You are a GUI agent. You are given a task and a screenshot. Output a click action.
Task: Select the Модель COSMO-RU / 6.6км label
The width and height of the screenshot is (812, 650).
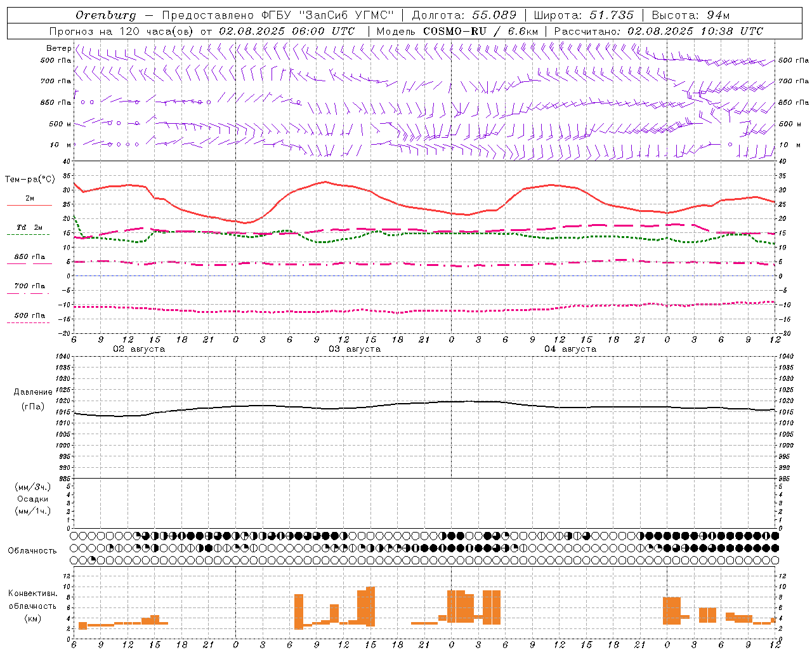pyautogui.click(x=457, y=31)
